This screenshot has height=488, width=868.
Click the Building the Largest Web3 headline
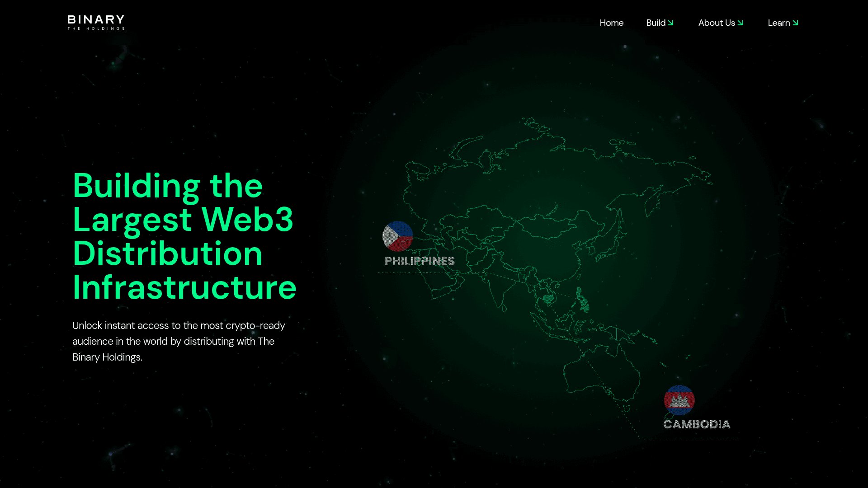point(184,236)
